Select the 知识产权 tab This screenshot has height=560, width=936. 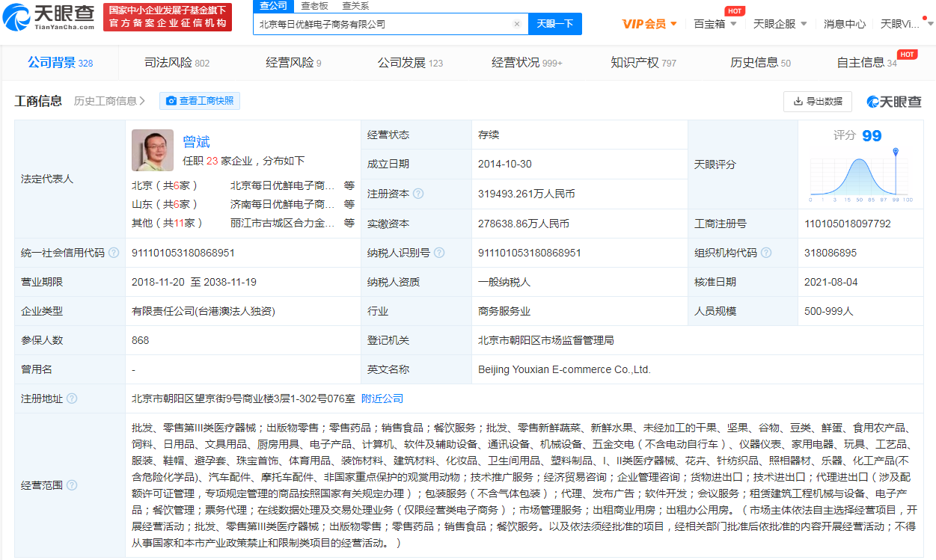click(x=643, y=63)
